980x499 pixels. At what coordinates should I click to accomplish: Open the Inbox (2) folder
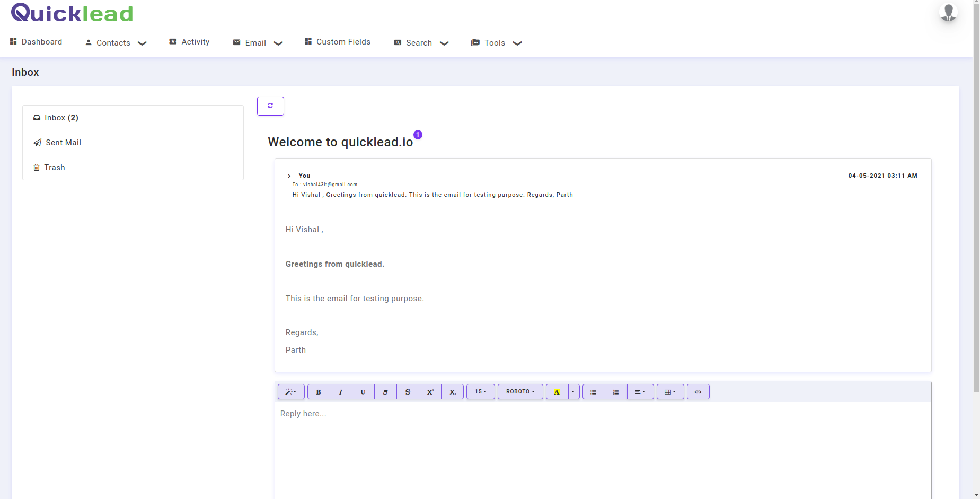click(133, 118)
